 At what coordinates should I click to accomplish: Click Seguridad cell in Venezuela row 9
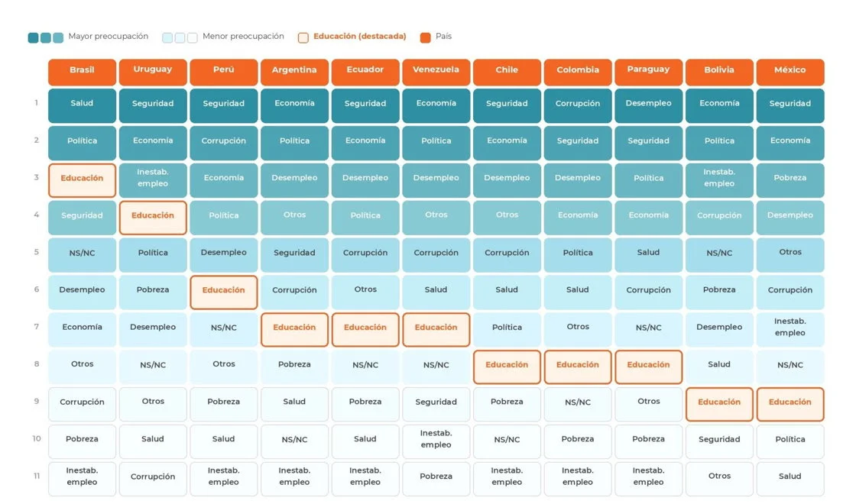pyautogui.click(x=436, y=404)
